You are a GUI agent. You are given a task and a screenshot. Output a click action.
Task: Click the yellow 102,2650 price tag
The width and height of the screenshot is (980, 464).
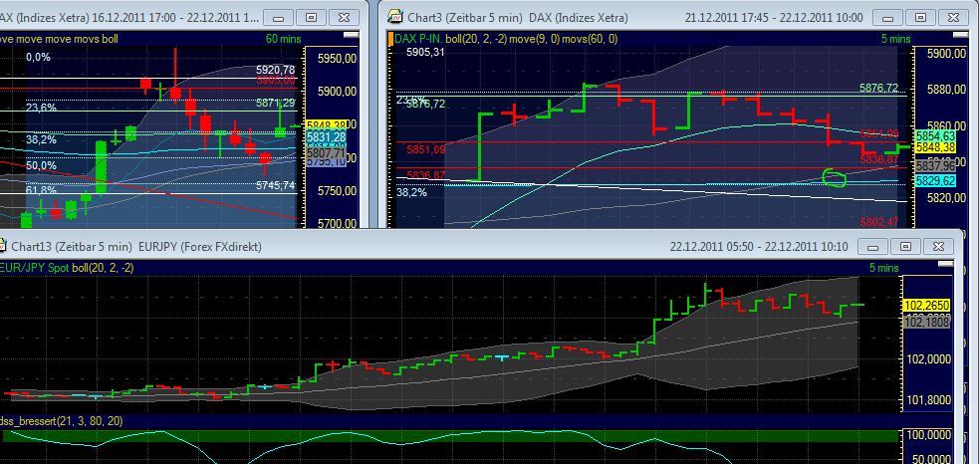coord(927,306)
